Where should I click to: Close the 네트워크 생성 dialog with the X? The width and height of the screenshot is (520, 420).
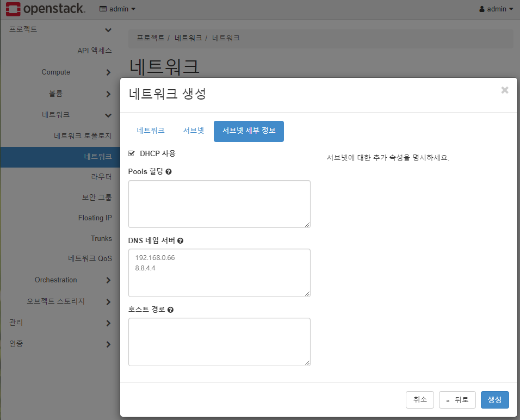[x=505, y=90]
